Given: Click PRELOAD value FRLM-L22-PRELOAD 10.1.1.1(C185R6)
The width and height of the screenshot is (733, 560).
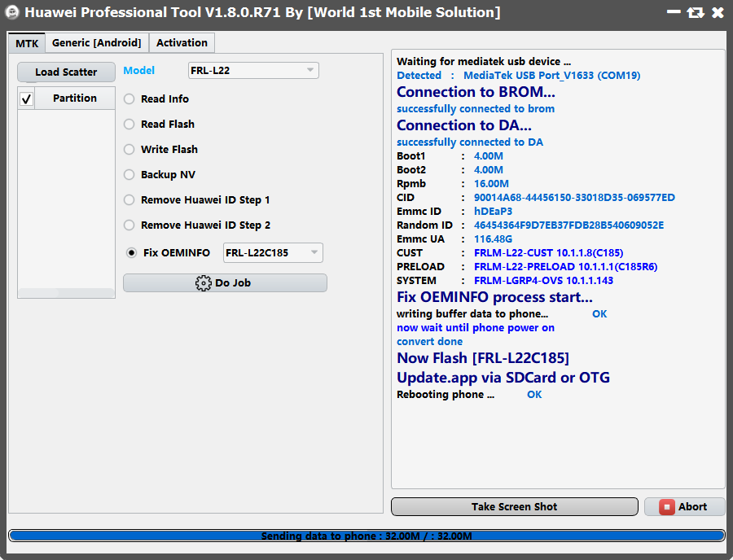Looking at the screenshot, I should [566, 267].
